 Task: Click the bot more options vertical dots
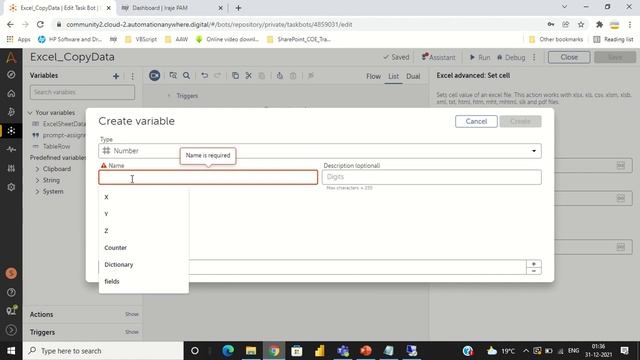pos(534,57)
